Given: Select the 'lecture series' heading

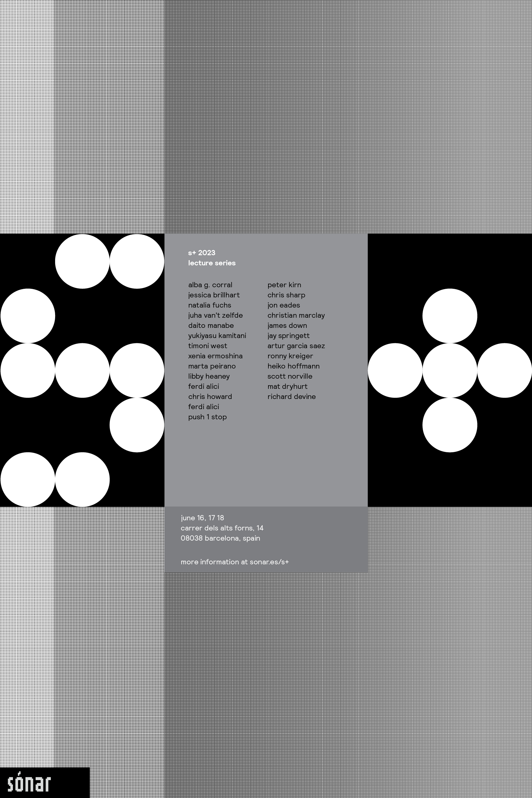Looking at the screenshot, I should 212,263.
